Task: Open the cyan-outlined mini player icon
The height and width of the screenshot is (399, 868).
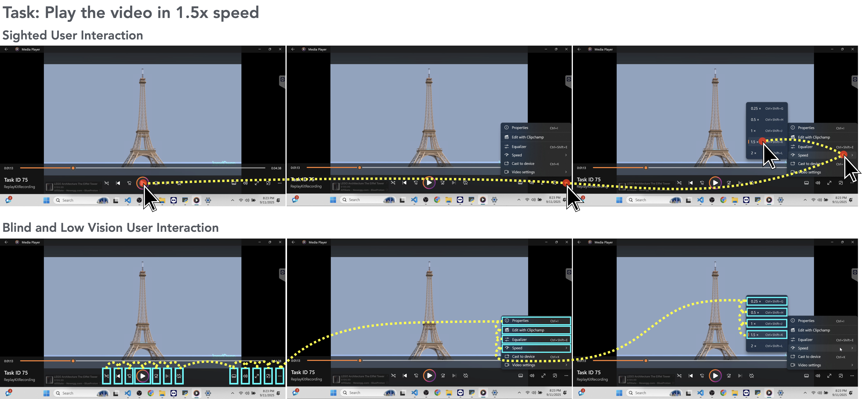Action: (268, 376)
